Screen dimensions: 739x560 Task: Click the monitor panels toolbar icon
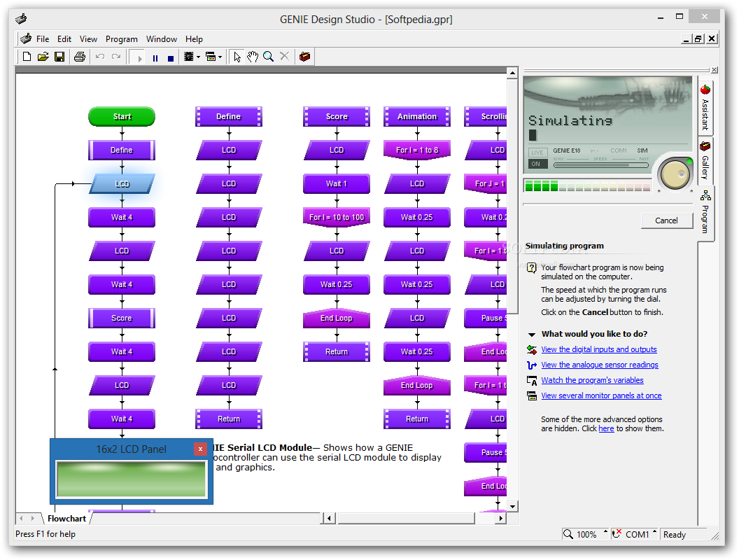(211, 57)
